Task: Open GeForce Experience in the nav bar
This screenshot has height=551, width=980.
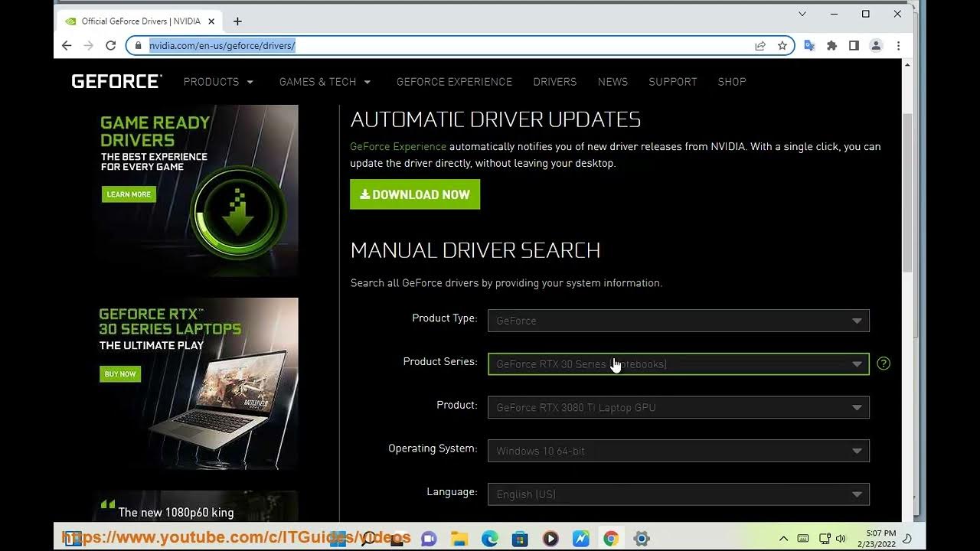Action: 454,82
